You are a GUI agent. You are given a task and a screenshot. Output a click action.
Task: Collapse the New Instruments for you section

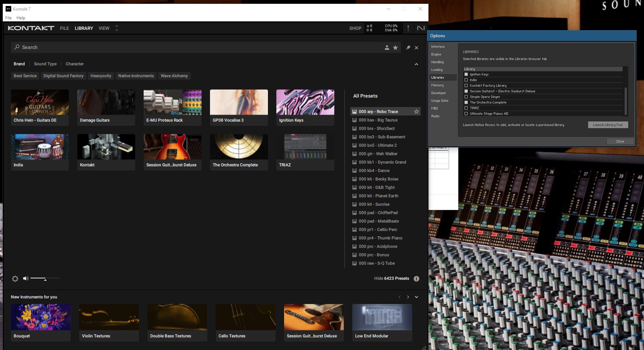click(416, 297)
